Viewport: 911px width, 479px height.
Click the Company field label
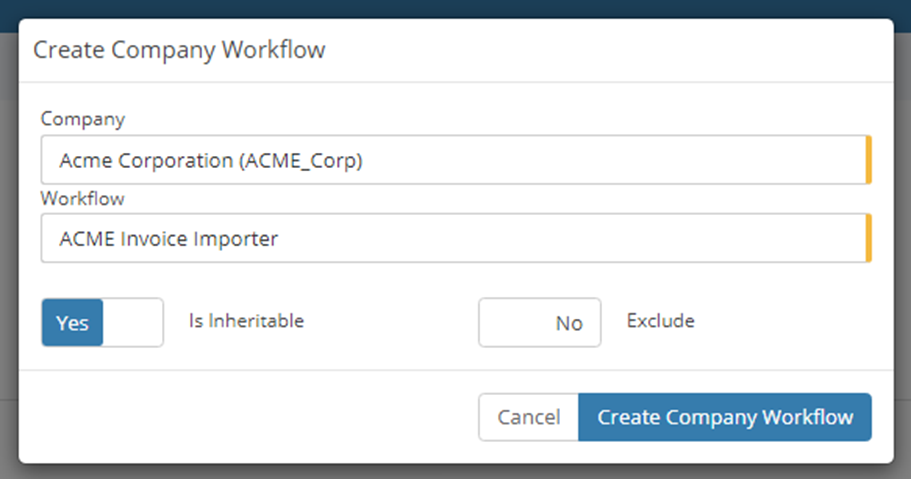pyautogui.click(x=83, y=119)
